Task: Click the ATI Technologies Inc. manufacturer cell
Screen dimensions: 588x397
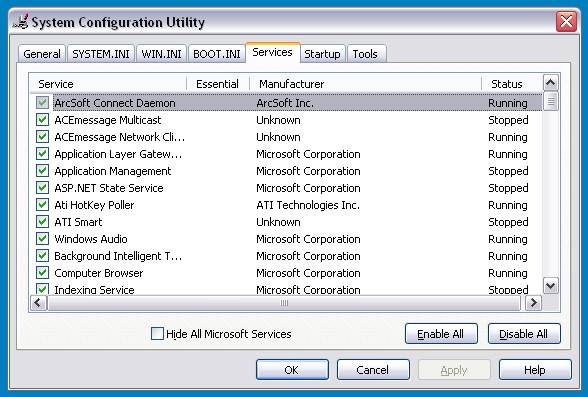Action: 308,205
